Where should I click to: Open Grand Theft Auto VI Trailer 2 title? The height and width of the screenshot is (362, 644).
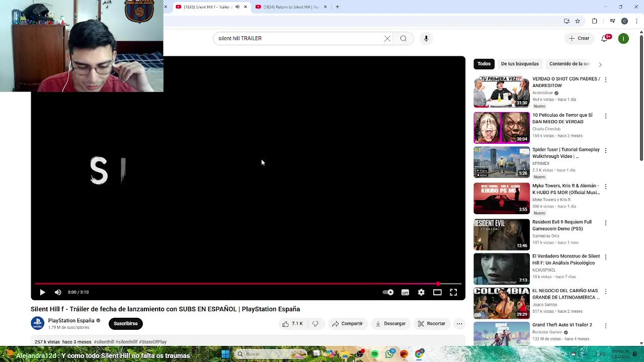[x=562, y=325]
